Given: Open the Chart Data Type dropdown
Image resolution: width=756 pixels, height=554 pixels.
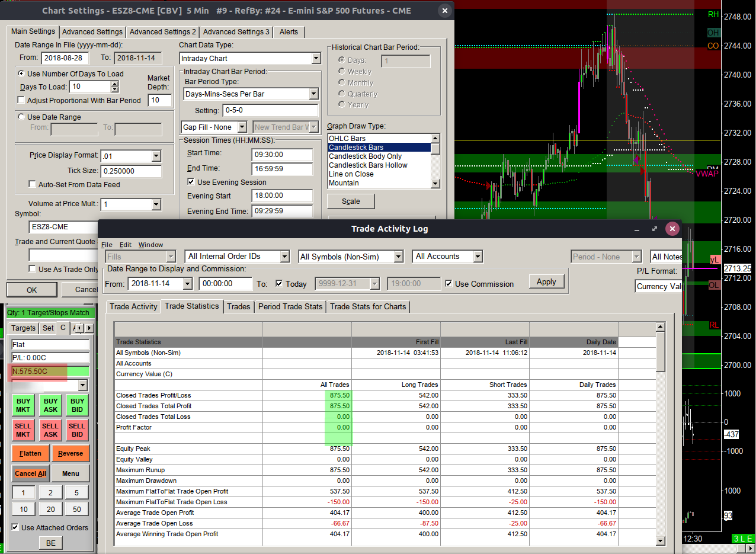Looking at the screenshot, I should (316, 59).
